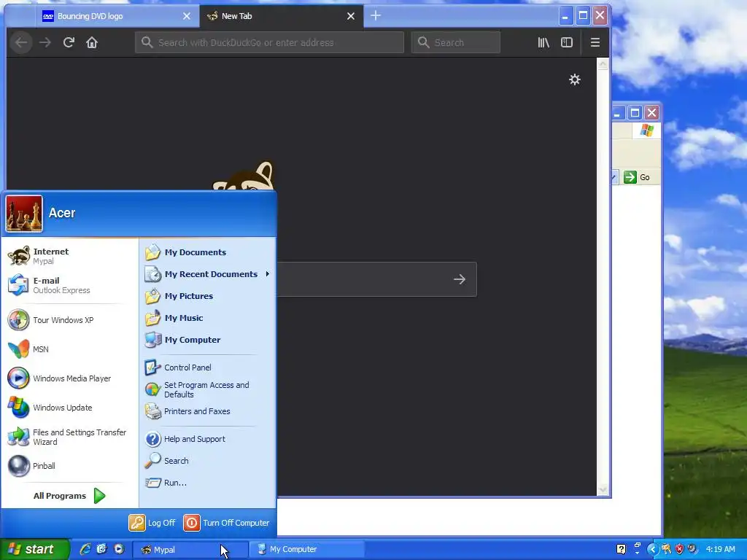Open Files and Settings Transfer Wizard
Screen dimensions: 747x560
(x=69, y=437)
